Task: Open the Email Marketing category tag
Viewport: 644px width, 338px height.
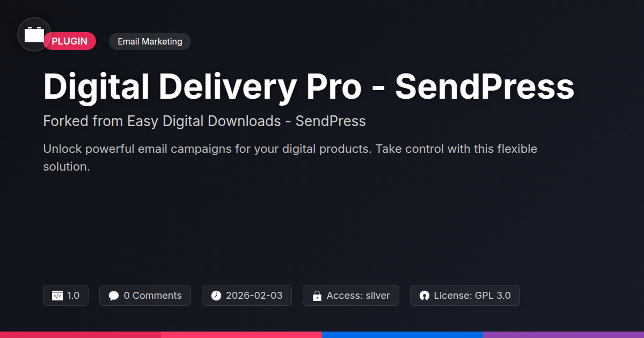Action: point(150,41)
